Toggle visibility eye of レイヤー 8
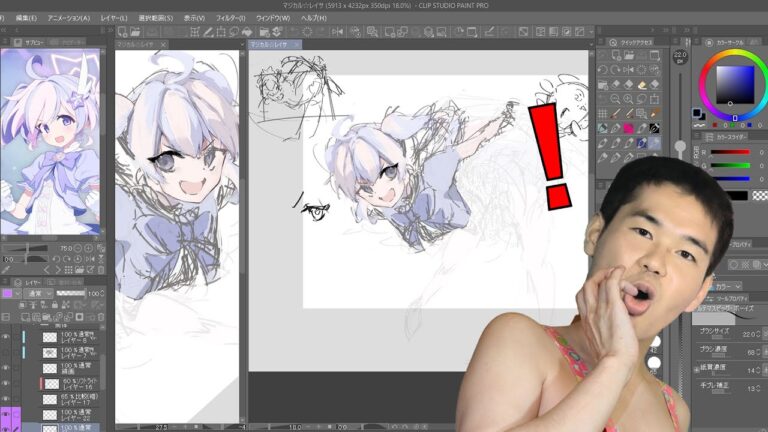Viewport: 768px width, 432px height. click(x=7, y=338)
